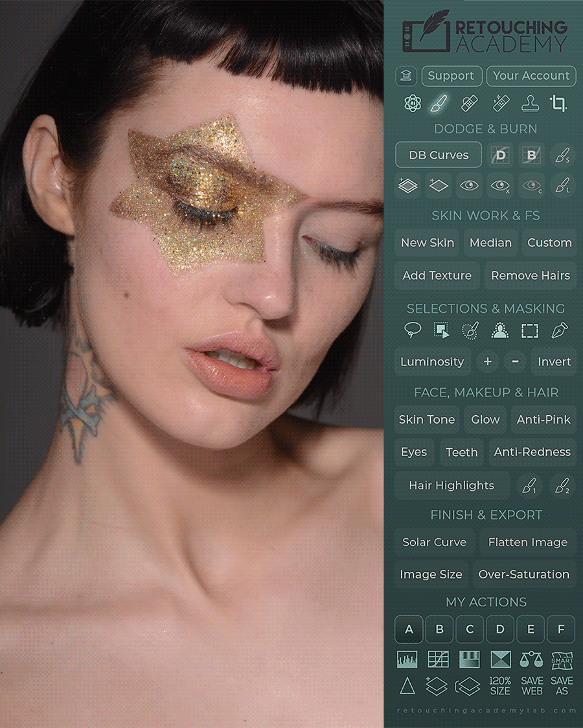Viewport: 583px width, 728px height.
Task: Visit the retouchingacademylab.com link
Action: pyautogui.click(x=486, y=711)
